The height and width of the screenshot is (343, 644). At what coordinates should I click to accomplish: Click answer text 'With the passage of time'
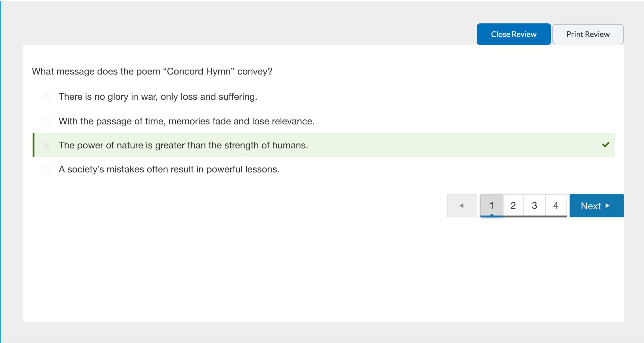pos(186,121)
